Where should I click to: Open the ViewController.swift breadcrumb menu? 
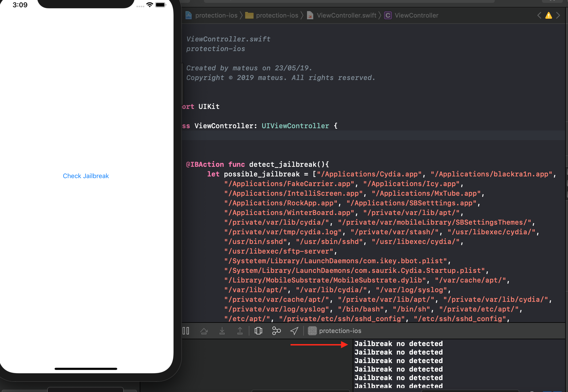pyautogui.click(x=346, y=15)
